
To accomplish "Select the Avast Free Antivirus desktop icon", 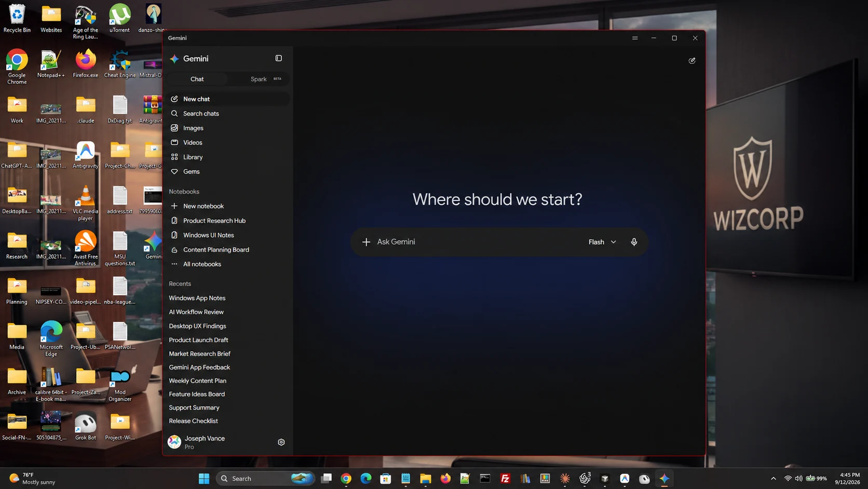I will [85, 248].
